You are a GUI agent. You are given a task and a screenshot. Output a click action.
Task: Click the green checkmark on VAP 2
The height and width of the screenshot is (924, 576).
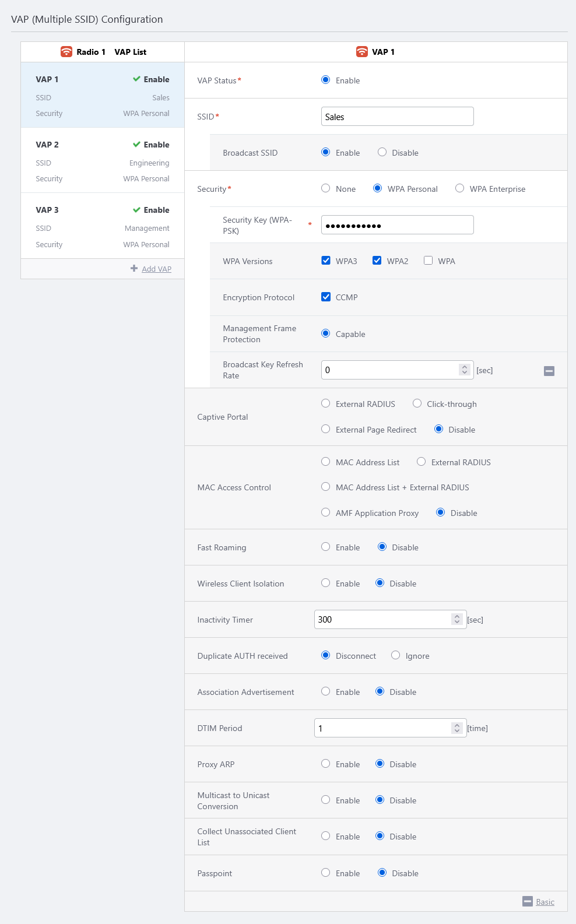(x=136, y=145)
